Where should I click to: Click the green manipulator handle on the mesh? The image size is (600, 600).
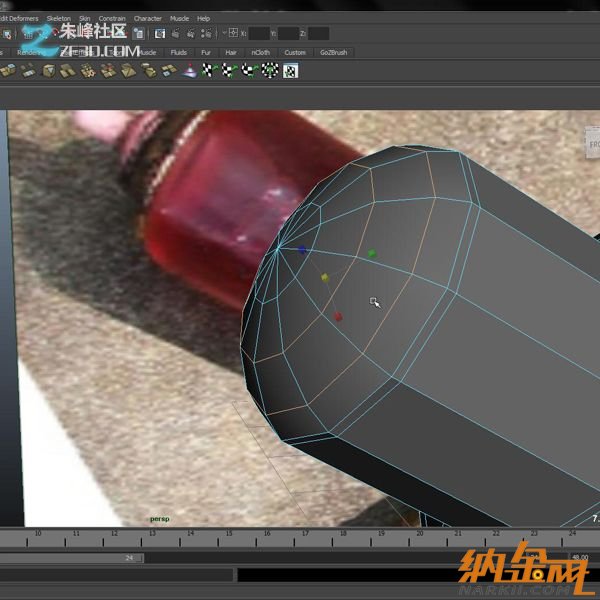pyautogui.click(x=372, y=254)
